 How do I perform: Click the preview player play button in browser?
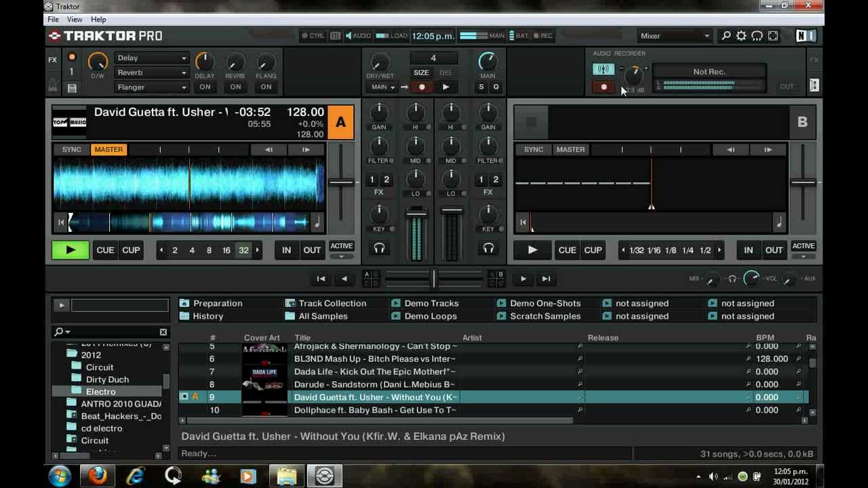61,306
